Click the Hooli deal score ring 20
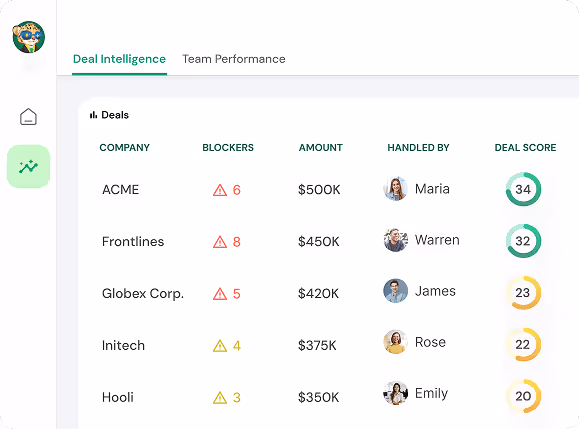 tap(523, 396)
